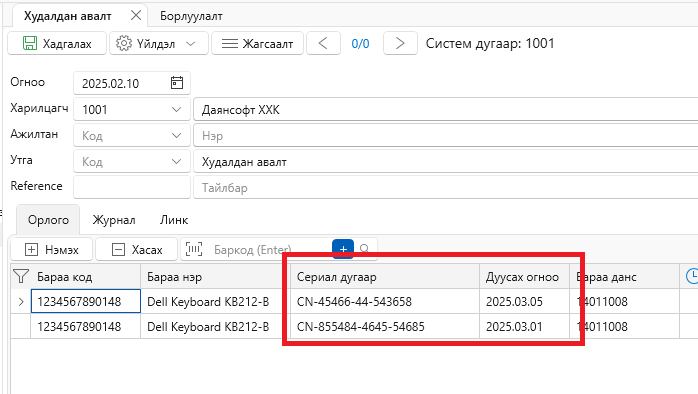This screenshot has height=394, width=698.
Task: Switch to the Борлуулалт tab
Action: click(191, 16)
